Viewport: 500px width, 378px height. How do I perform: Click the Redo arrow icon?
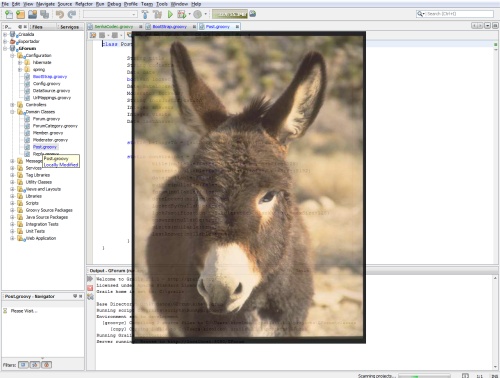coord(71,14)
